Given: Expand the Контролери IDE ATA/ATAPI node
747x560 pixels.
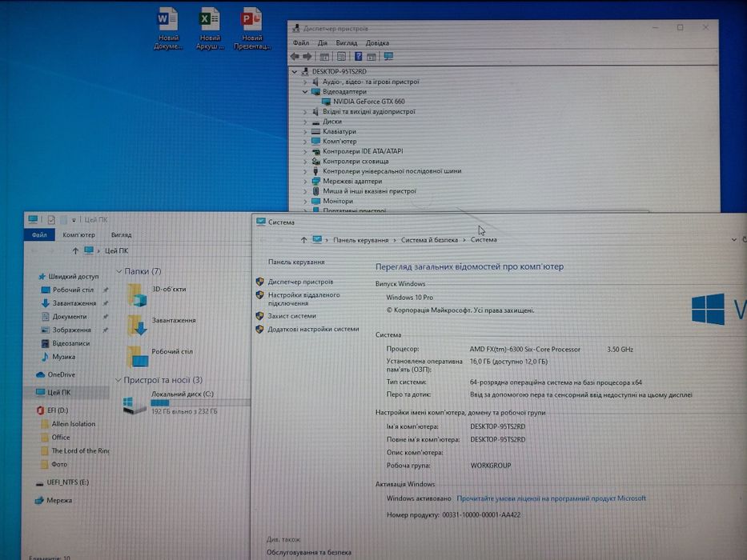Looking at the screenshot, I should pyautogui.click(x=305, y=151).
